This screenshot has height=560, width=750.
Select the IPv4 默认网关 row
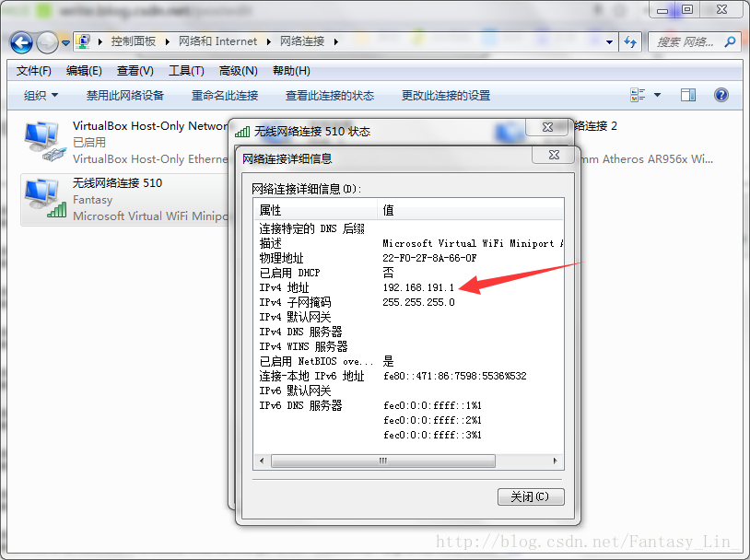(409, 317)
